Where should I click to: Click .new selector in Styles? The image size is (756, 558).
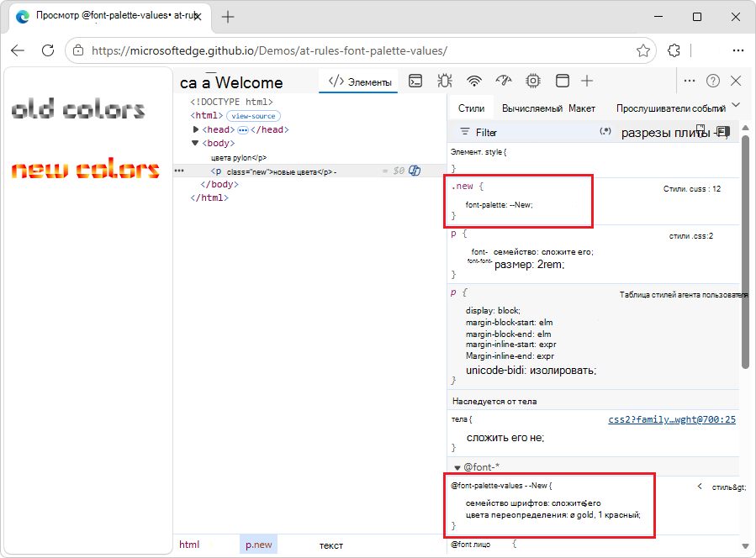pos(463,186)
